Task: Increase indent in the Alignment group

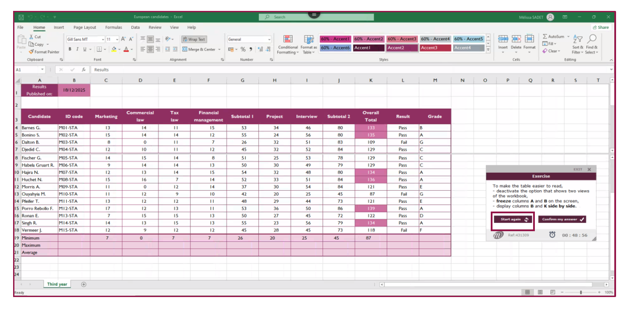Action: pos(175,49)
